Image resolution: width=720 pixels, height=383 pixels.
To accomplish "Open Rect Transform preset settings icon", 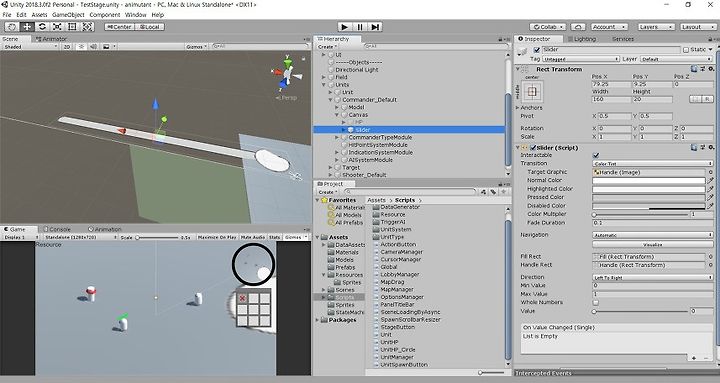I will [x=703, y=69].
